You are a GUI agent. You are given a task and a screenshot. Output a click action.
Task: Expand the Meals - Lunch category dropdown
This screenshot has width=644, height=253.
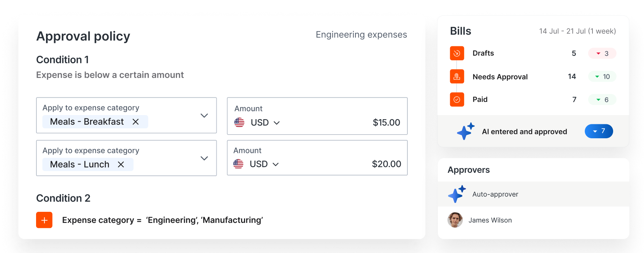204,158
